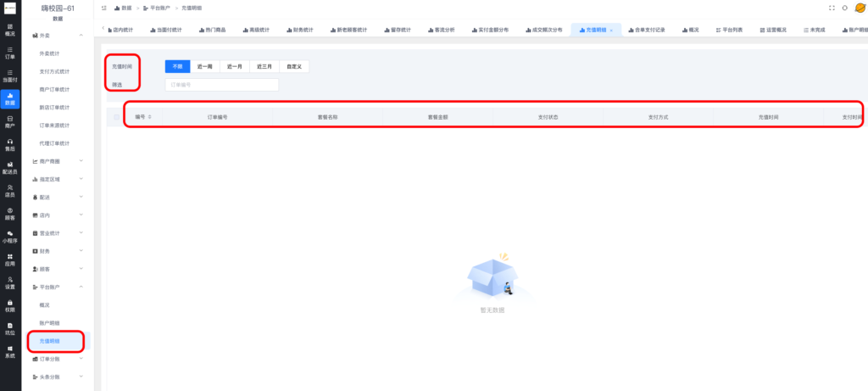This screenshot has height=391, width=868.
Task: Open 权限 lock icon in the rail
Action: click(10, 306)
